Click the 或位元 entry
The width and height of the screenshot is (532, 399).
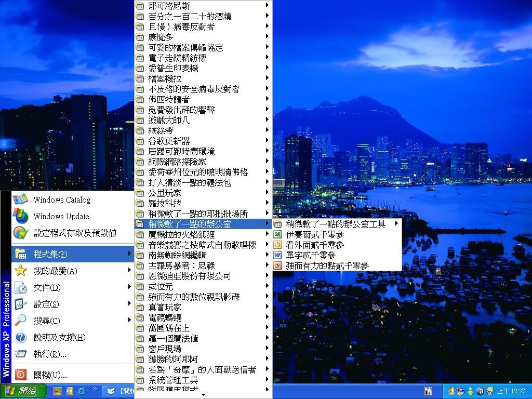203,286
